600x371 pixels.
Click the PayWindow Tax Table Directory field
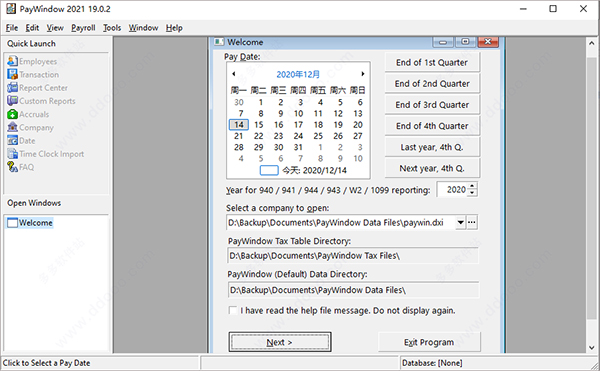coord(352,255)
